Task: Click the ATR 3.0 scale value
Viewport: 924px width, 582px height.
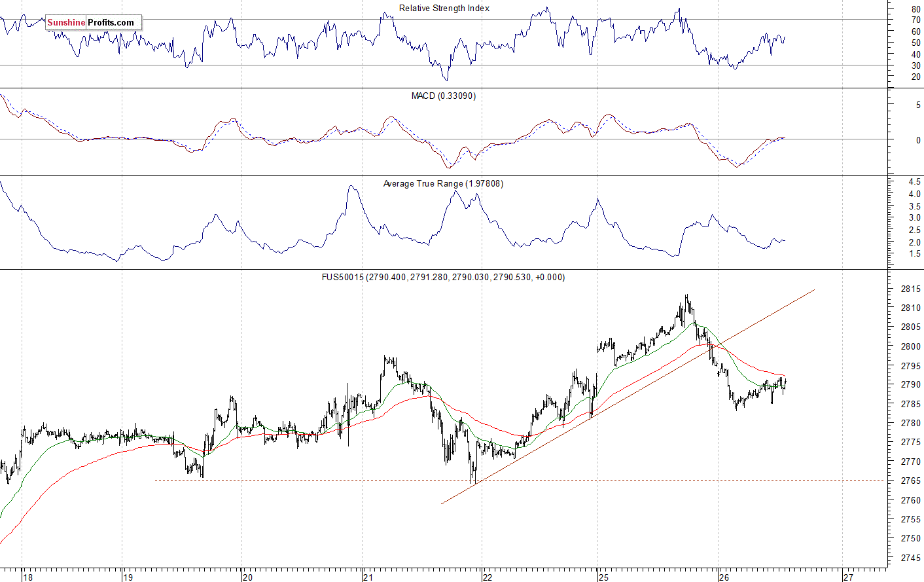Action: [914, 217]
